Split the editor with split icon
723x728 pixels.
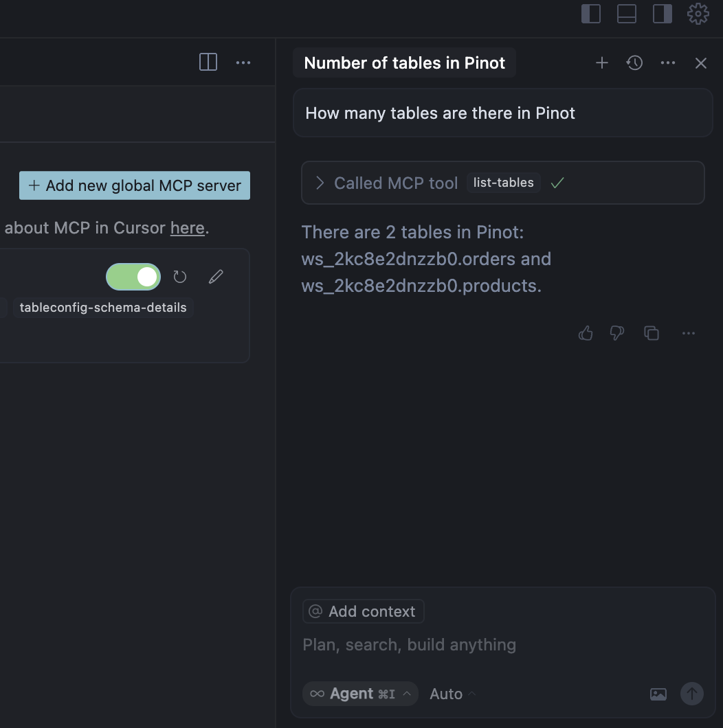(x=208, y=62)
